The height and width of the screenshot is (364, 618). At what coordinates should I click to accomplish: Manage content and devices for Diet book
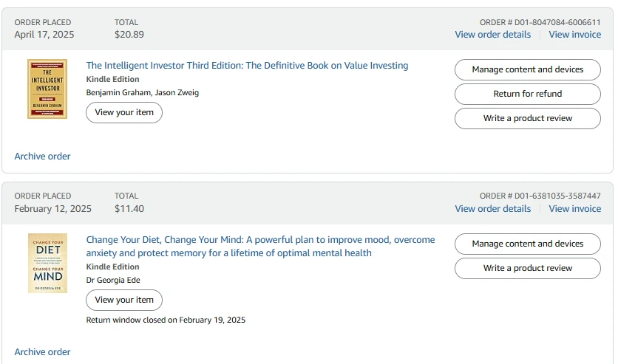click(x=528, y=244)
